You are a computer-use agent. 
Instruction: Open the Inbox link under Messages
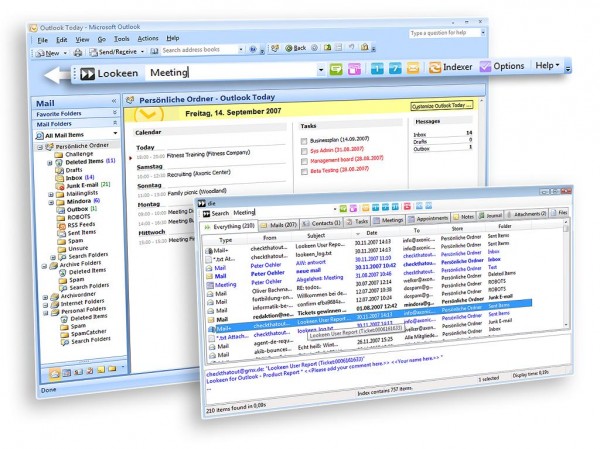point(420,135)
